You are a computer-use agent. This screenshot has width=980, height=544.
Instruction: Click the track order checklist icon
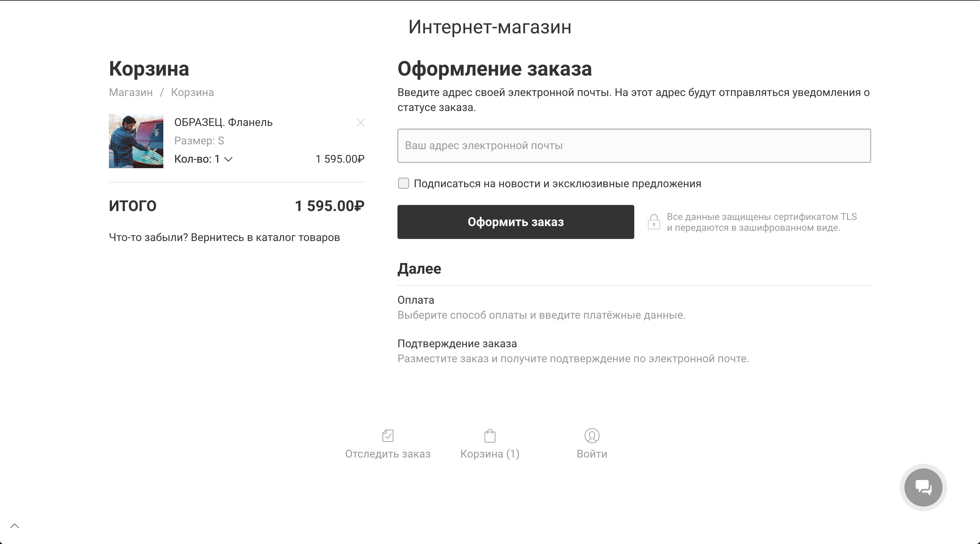pos(388,435)
